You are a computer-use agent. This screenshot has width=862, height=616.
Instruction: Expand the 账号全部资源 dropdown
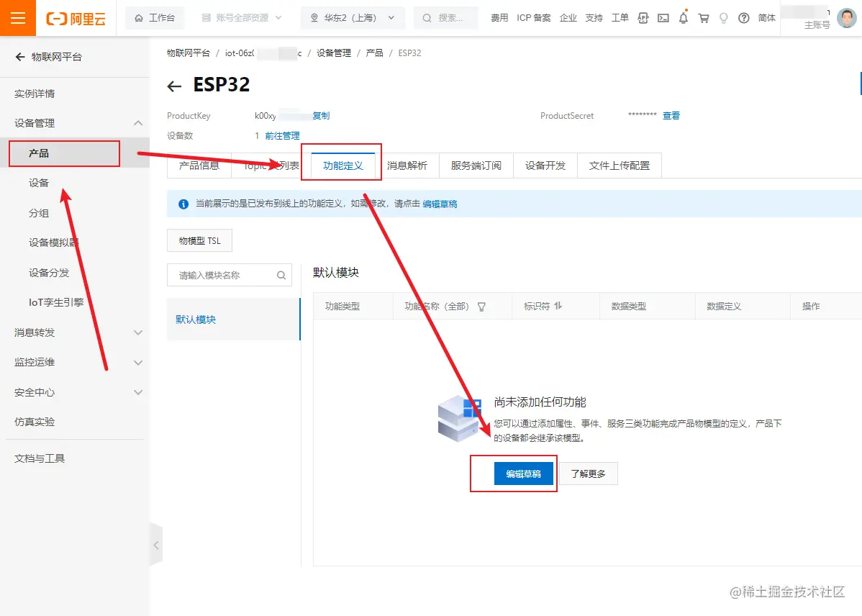point(242,17)
